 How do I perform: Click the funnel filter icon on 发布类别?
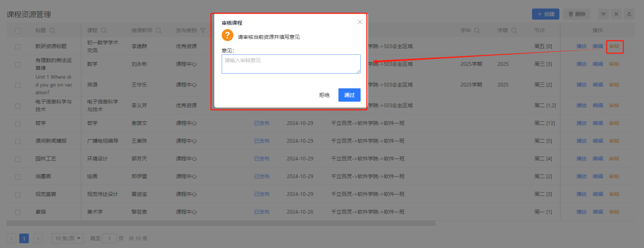[x=203, y=30]
